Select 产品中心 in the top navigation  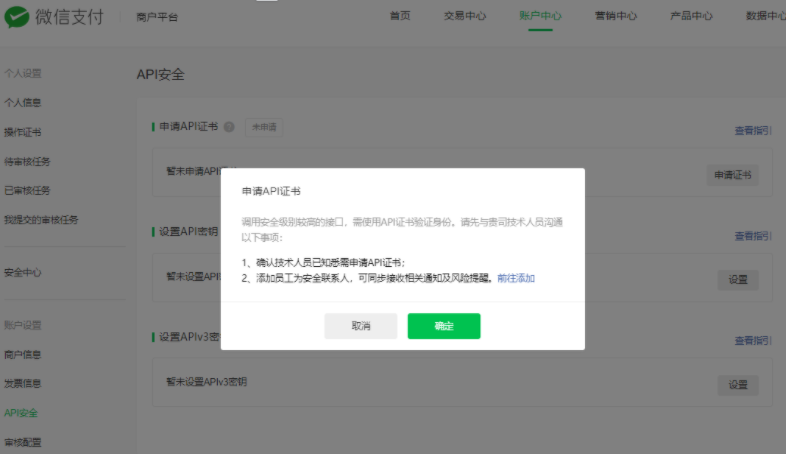[692, 16]
